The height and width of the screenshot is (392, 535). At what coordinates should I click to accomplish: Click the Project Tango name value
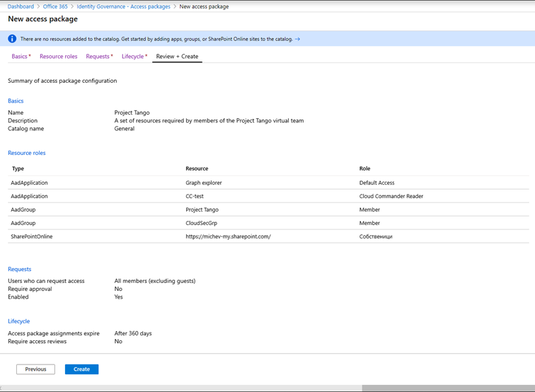coord(132,113)
